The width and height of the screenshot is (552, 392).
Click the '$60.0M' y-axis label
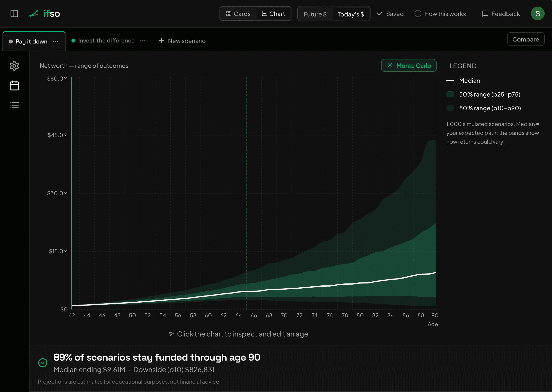point(57,79)
